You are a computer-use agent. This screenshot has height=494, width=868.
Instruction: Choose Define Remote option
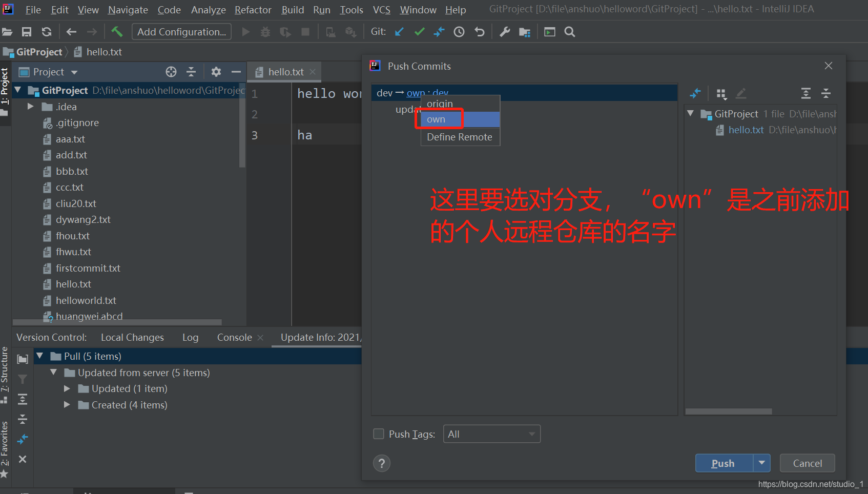click(x=460, y=137)
